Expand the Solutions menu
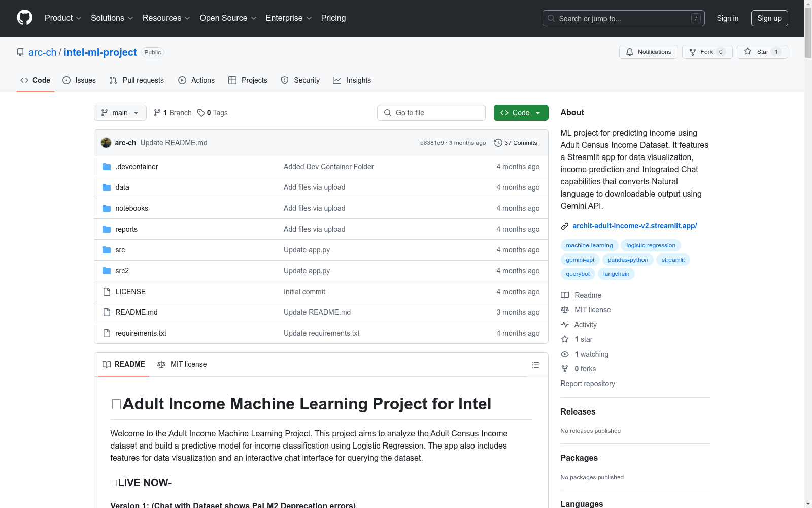812x508 pixels. coord(112,18)
